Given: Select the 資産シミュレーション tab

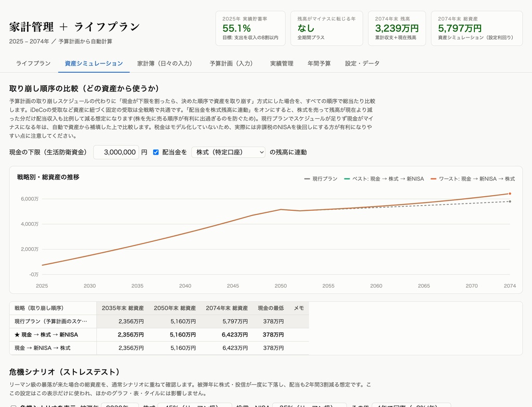Looking at the screenshot, I should 94,63.
